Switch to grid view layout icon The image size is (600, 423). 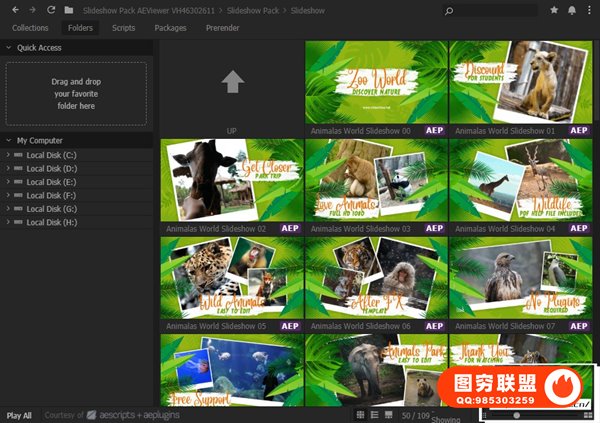(360, 414)
